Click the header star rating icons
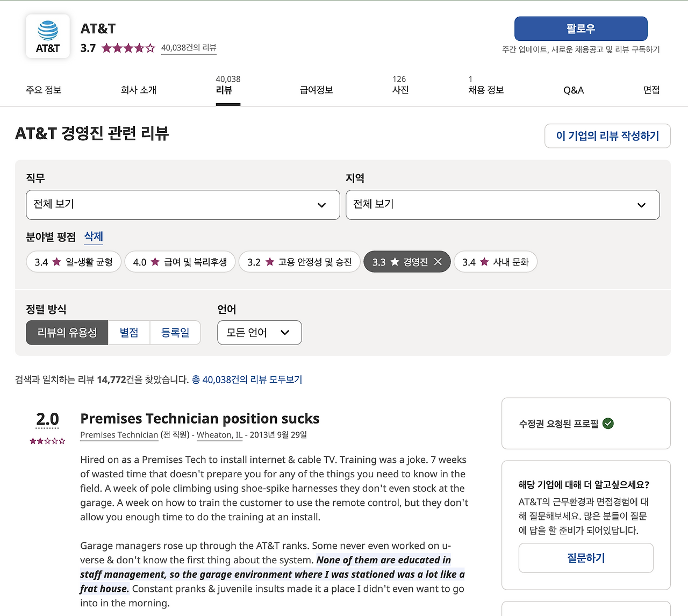The width and height of the screenshot is (688, 616). point(128,48)
